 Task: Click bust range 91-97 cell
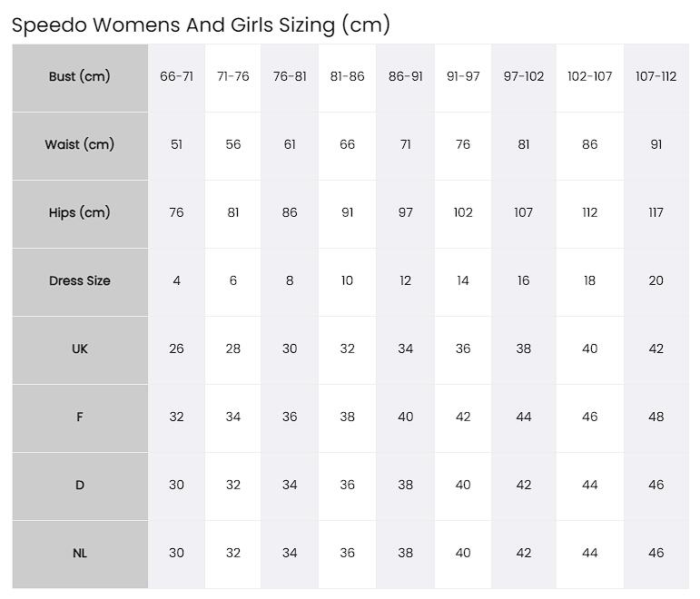tap(463, 78)
